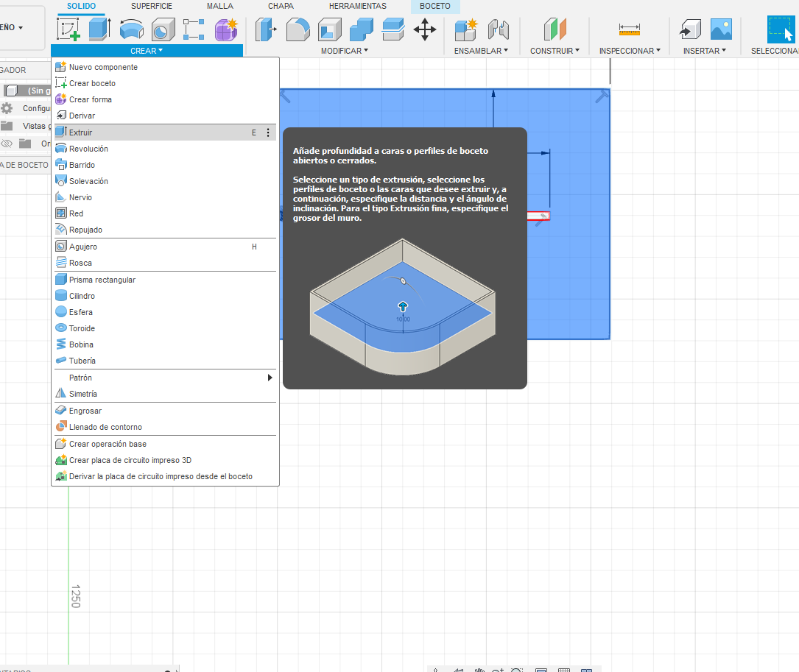Choose Simetría menu entry

(165, 394)
